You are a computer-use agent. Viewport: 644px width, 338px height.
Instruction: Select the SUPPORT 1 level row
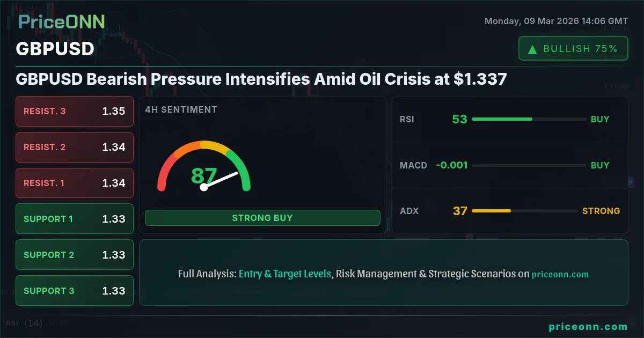click(75, 219)
